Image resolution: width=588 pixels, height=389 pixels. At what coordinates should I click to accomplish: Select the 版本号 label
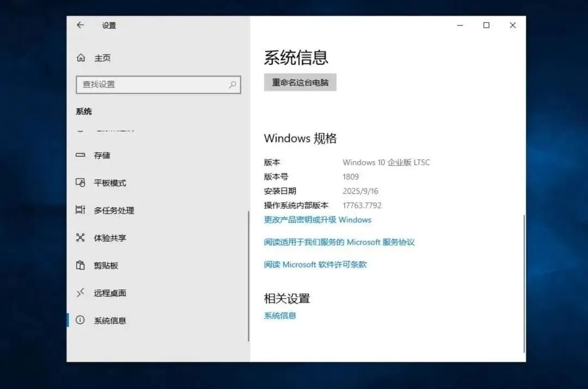point(276,176)
